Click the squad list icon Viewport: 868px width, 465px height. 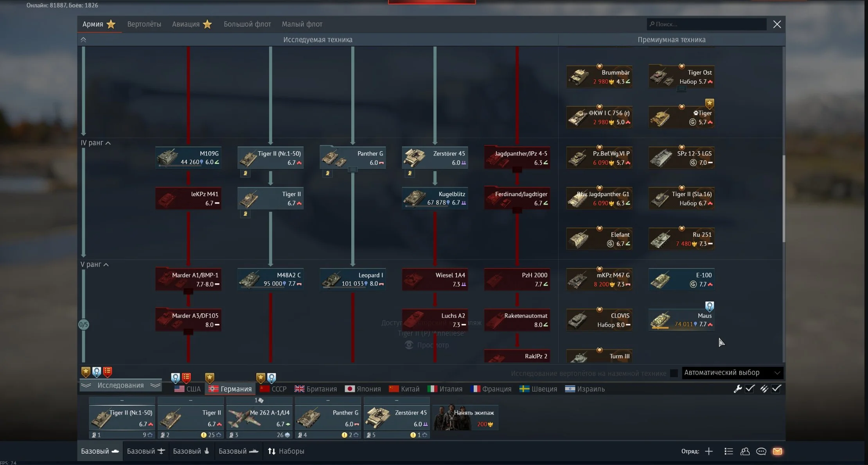[x=728, y=451]
